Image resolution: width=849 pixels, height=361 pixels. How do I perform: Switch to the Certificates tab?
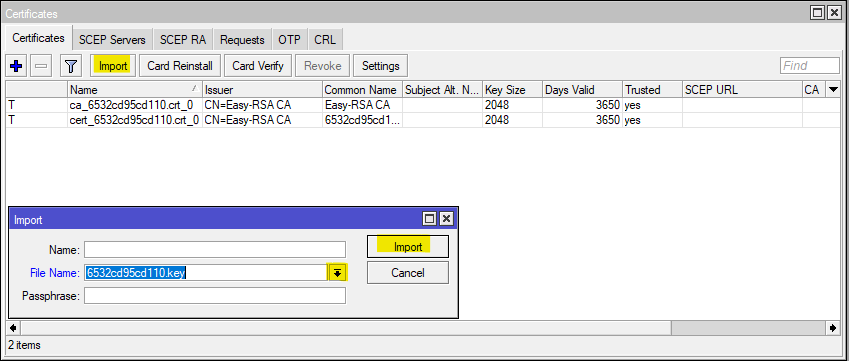38,38
